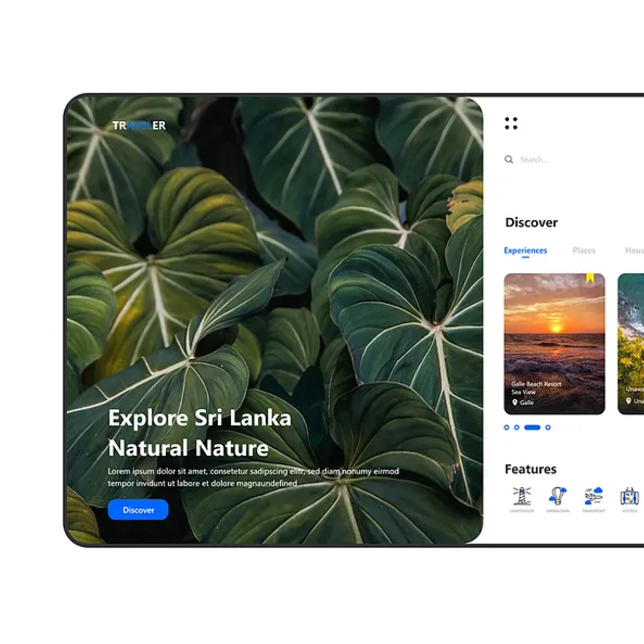Open the Galle Beach Resort card
Image resolution: width=644 pixels, height=644 pixels.
click(554, 344)
